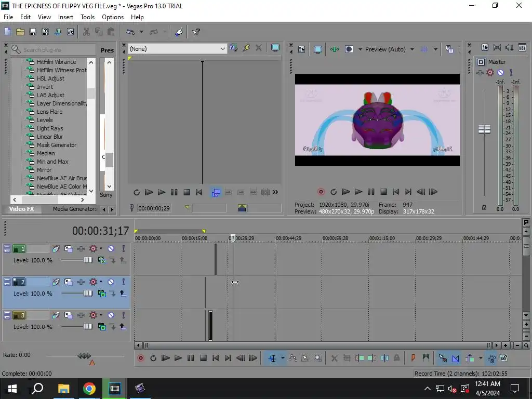Go to start in the trimmer controls
Viewport: 532px width, 399px height.
click(199, 192)
